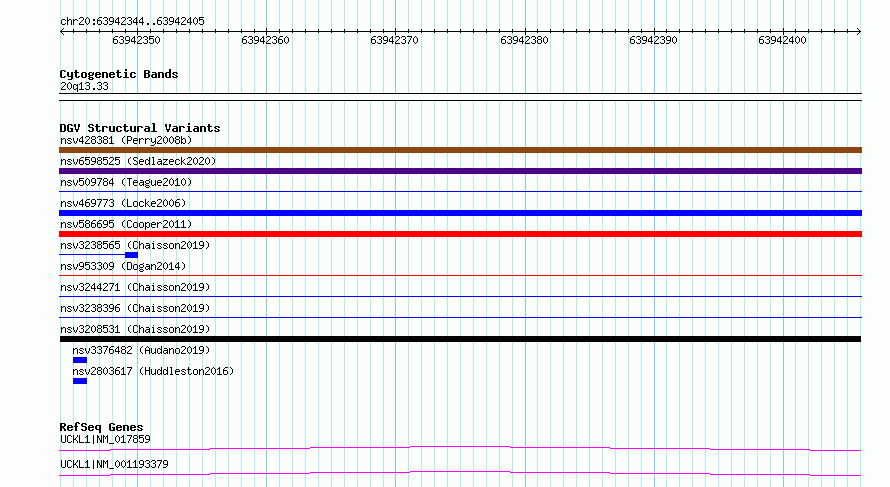The width and height of the screenshot is (890, 487).
Task: Click ruler position 63942370
Action: (394, 40)
